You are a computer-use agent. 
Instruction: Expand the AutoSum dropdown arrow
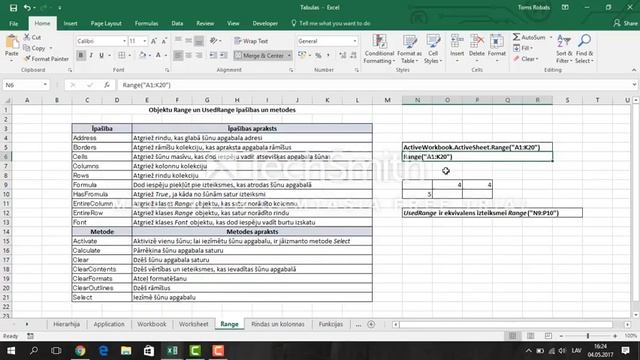(x=551, y=37)
